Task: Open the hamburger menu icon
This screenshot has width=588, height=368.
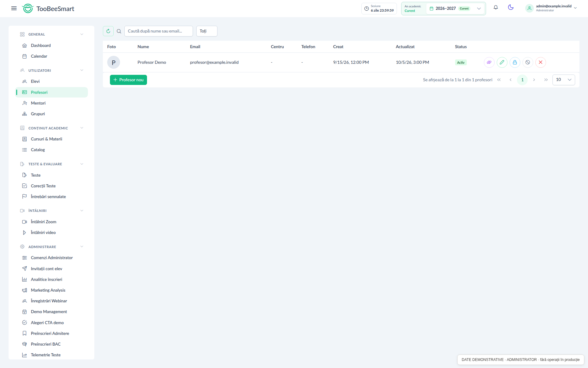Action: [x=14, y=9]
